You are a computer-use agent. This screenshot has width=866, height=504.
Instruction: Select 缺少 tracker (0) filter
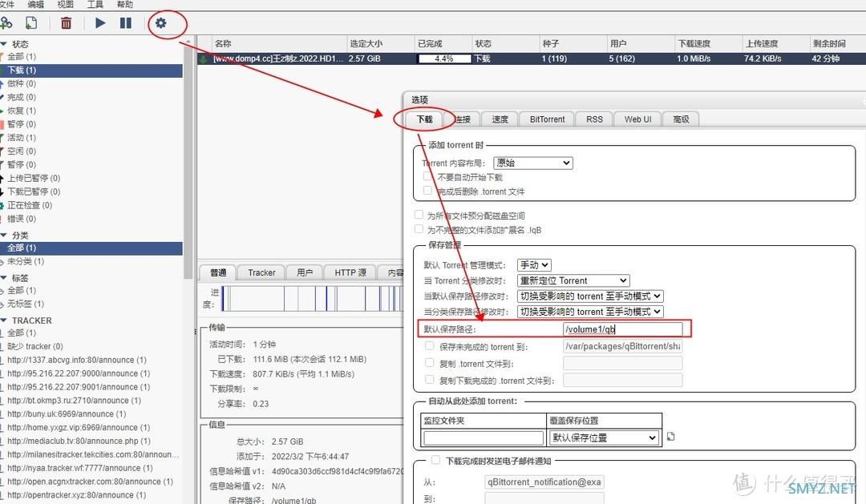tap(91, 346)
